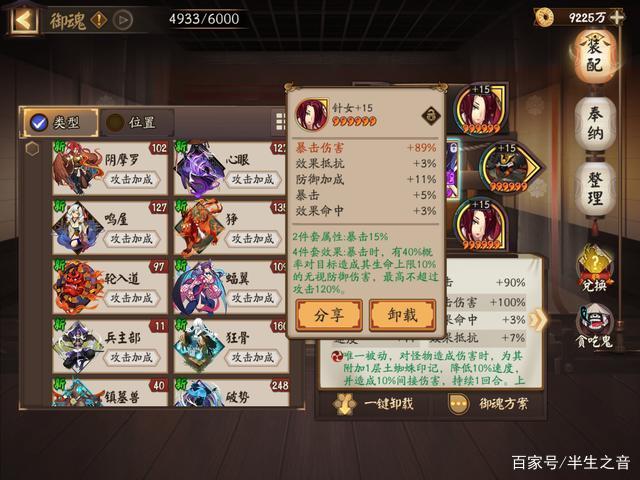Expand stats panel with right chevron
The image size is (640, 480).
coord(538,320)
